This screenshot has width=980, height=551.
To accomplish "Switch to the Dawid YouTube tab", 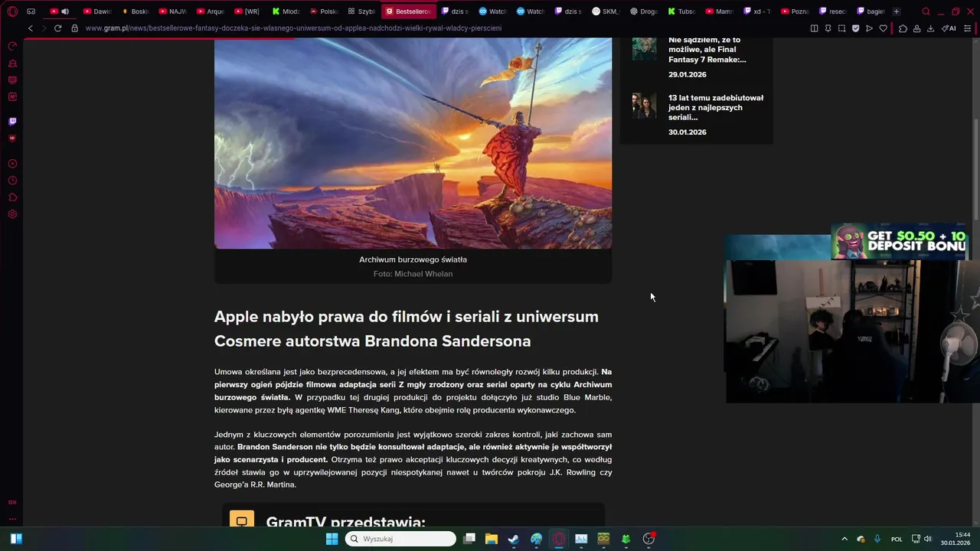I will click(98, 11).
